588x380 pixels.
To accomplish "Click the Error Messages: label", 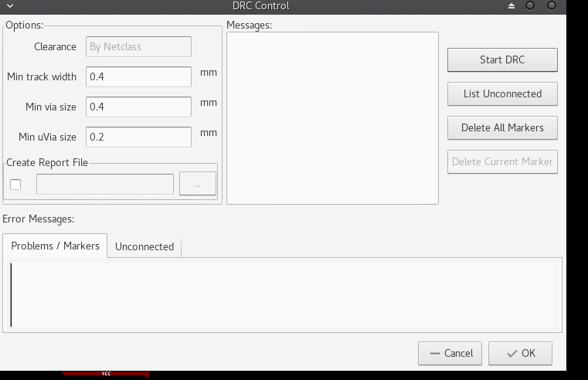I will (x=39, y=219).
